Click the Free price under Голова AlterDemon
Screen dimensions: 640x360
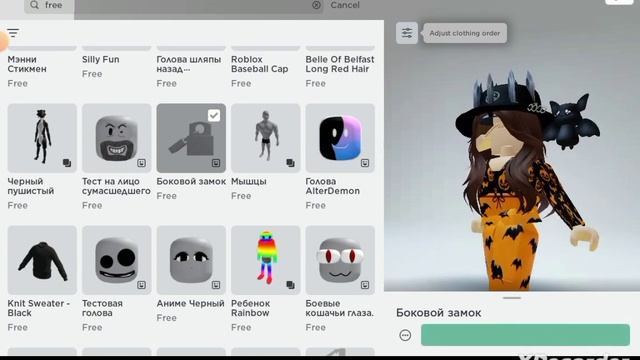(x=316, y=206)
